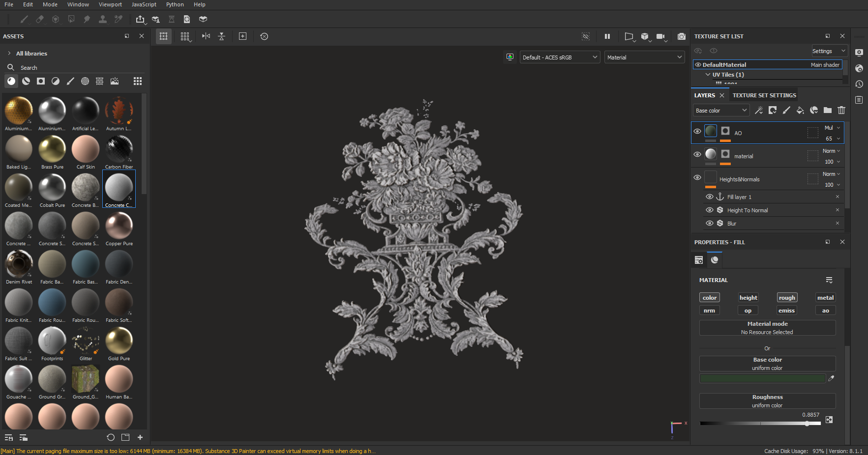Screen dimensions: 868x455
Task: Open the Default - ACES sRGB dropdown
Action: 560,57
